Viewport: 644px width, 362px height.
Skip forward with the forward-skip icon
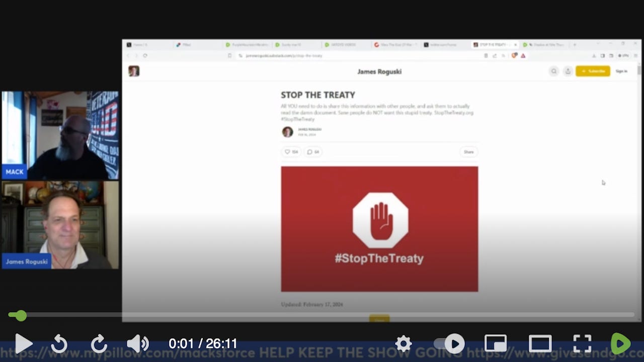[99, 344]
